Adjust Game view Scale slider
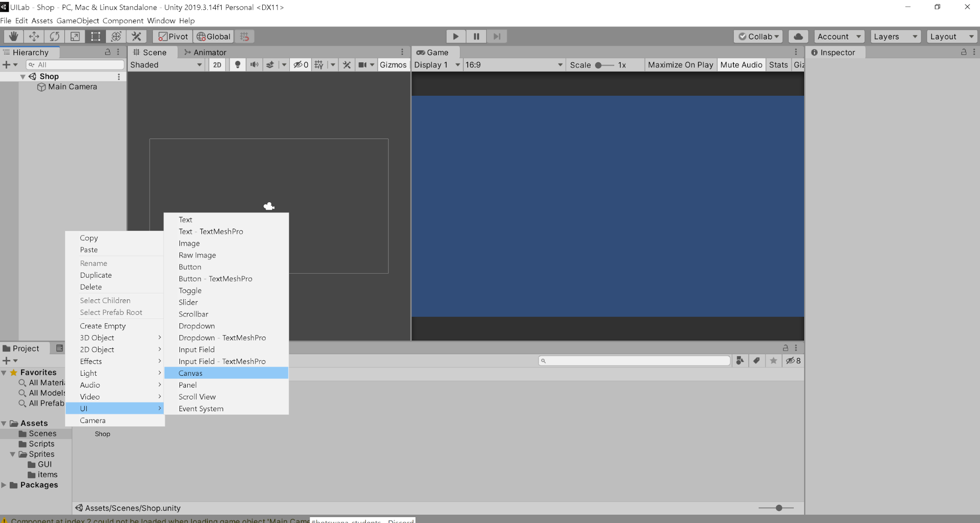The height and width of the screenshot is (523, 980). pos(604,65)
